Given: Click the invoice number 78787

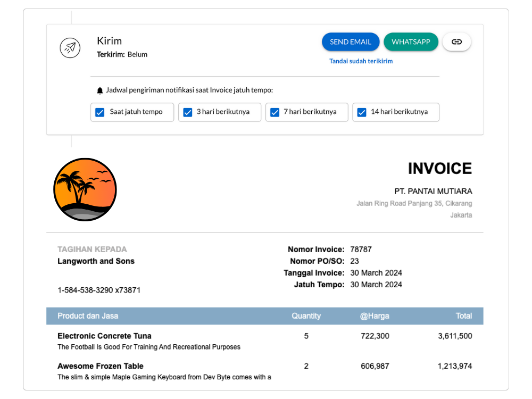Looking at the screenshot, I should click(x=361, y=250).
